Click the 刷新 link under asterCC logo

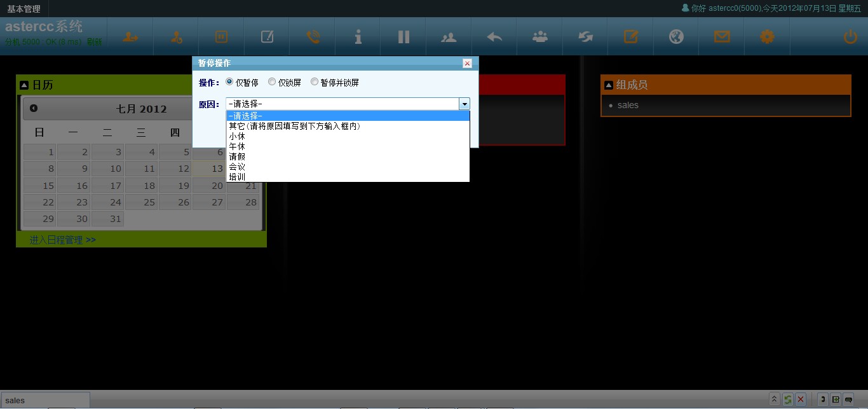94,42
